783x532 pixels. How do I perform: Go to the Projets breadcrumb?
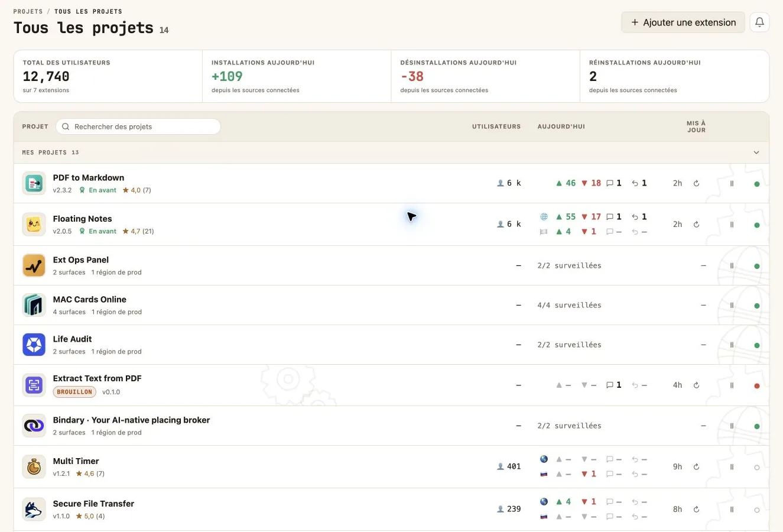[28, 11]
